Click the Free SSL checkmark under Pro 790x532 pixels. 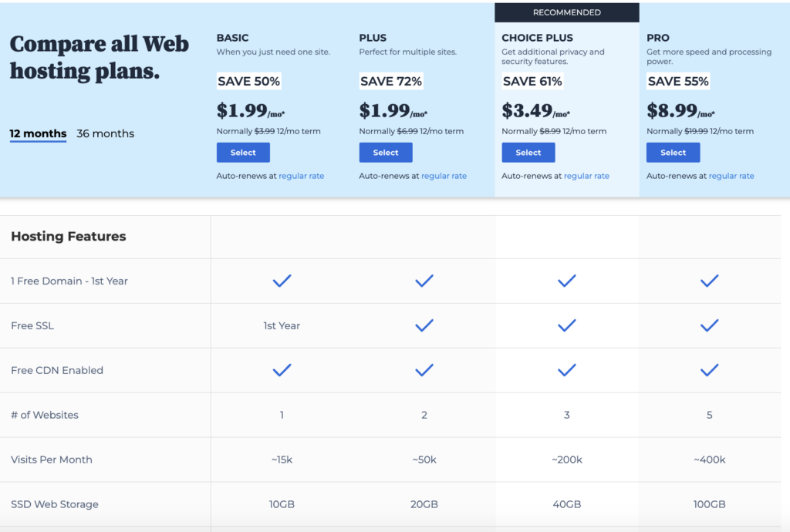[x=709, y=325]
